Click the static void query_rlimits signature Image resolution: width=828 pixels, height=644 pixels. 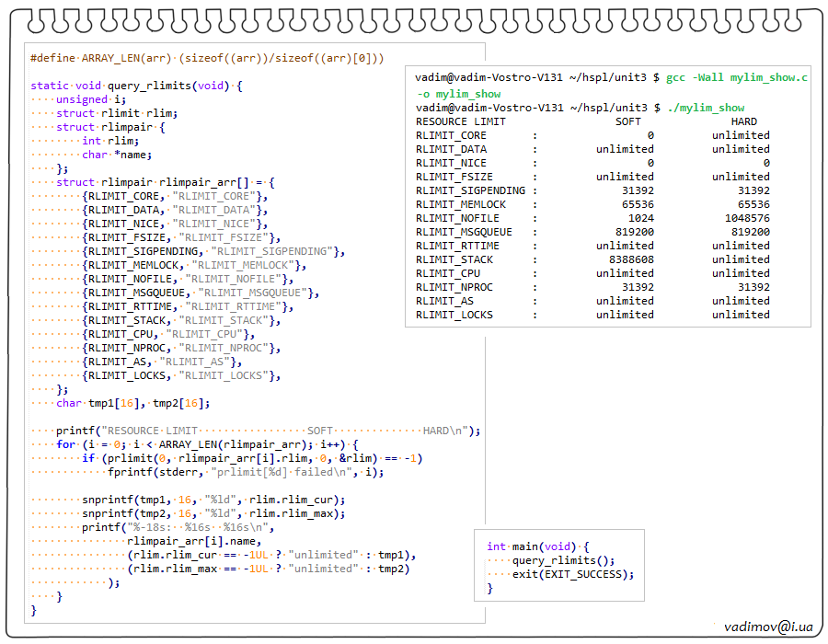[x=136, y=86]
